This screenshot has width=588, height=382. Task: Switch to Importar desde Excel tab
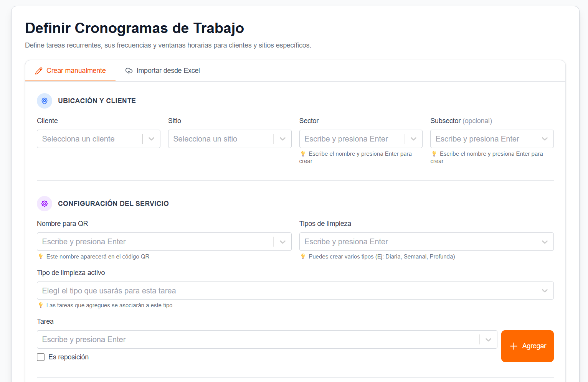(x=163, y=71)
